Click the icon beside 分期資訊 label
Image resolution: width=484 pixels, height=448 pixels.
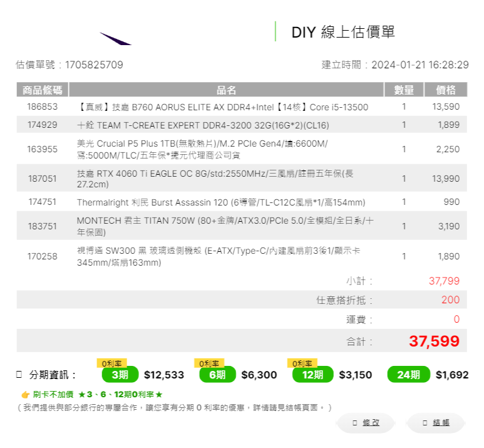pyautogui.click(x=19, y=375)
